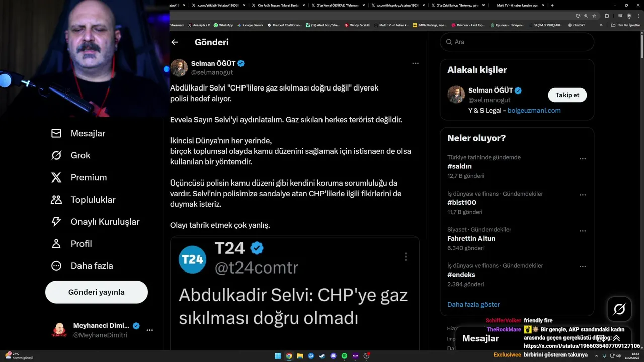Open the Daha fazla göster link
The height and width of the screenshot is (362, 644).
(473, 304)
